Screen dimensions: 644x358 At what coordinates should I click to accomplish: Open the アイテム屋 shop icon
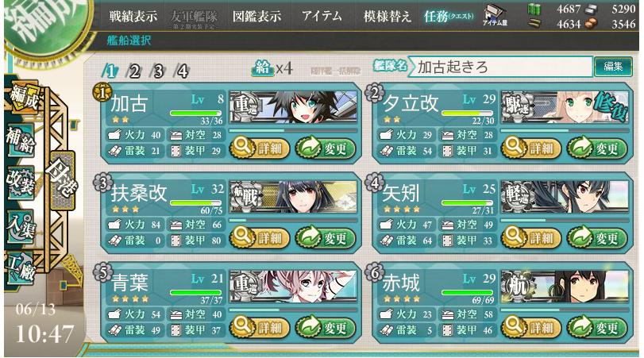[x=495, y=15]
